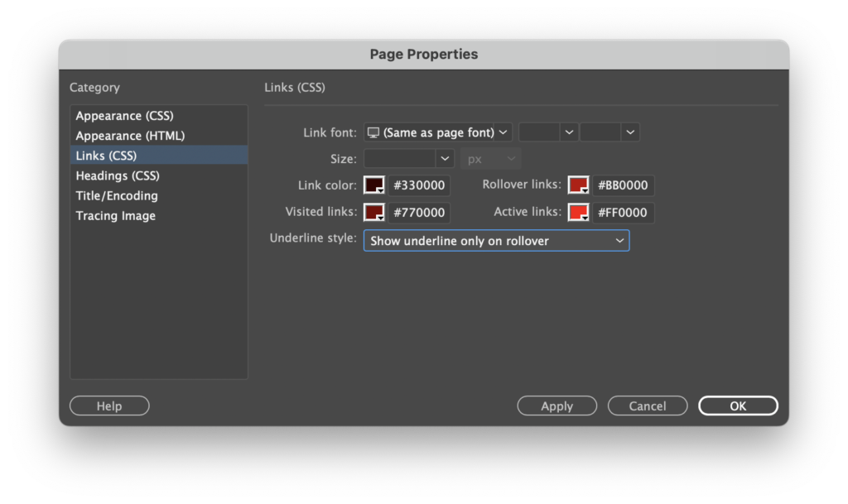
Task: Open the Link color swatch picker
Action: [x=373, y=185]
